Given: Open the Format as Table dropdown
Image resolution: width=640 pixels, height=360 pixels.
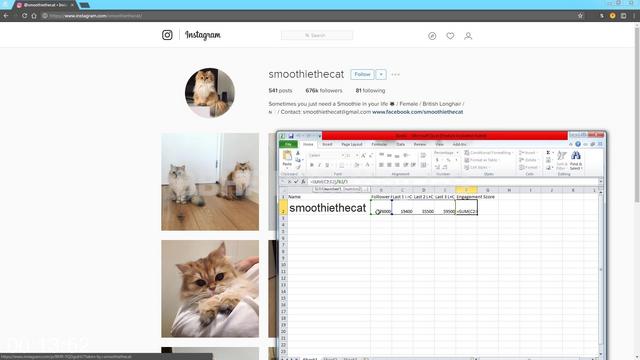Looking at the screenshot, I should (x=482, y=160).
